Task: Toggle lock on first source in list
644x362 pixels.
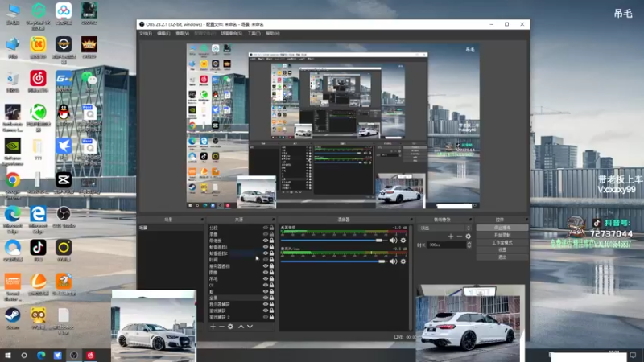Action: (x=272, y=228)
